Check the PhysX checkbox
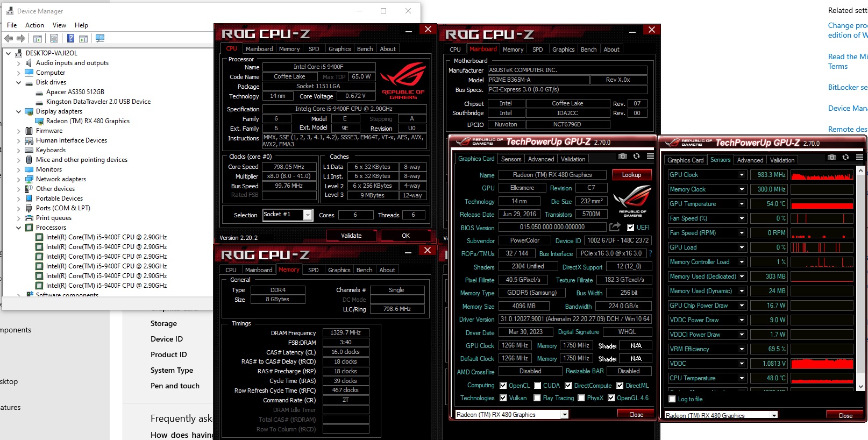The height and width of the screenshot is (440, 868). tap(581, 398)
